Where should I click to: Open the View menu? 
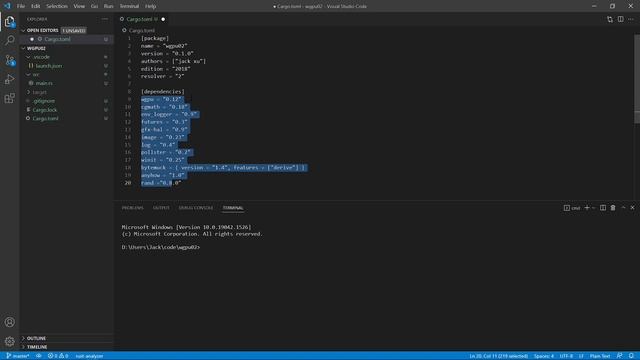(79, 6)
